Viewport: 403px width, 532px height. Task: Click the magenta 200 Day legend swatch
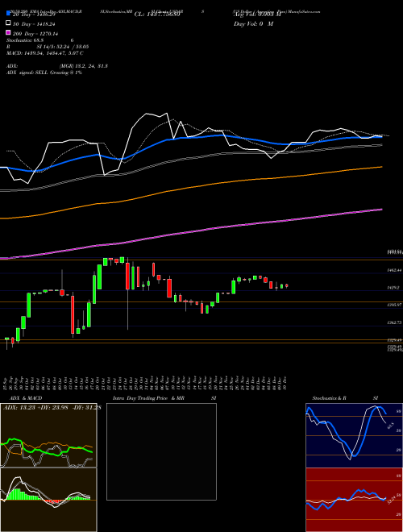click(x=8, y=32)
